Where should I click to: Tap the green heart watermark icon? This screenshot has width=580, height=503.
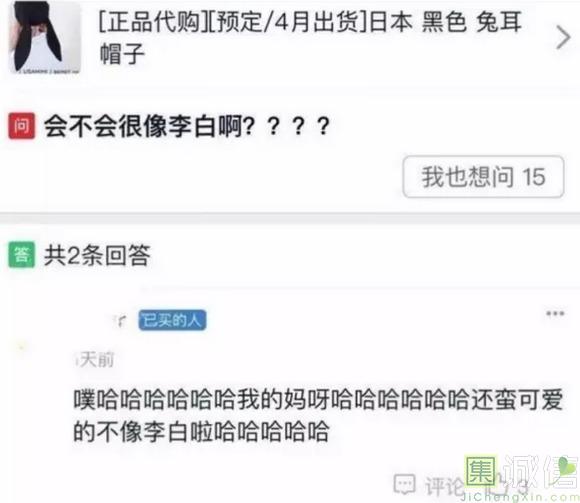[568, 467]
